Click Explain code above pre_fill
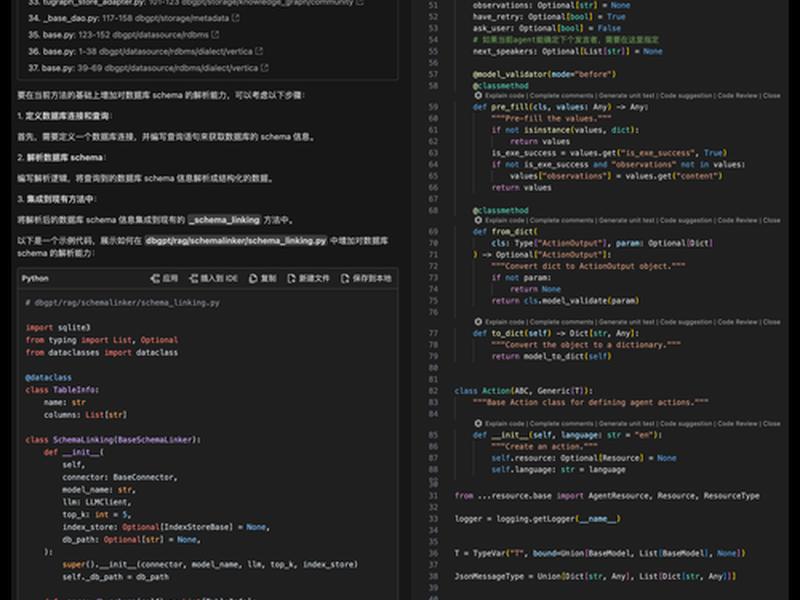The width and height of the screenshot is (800, 600). 505,95
